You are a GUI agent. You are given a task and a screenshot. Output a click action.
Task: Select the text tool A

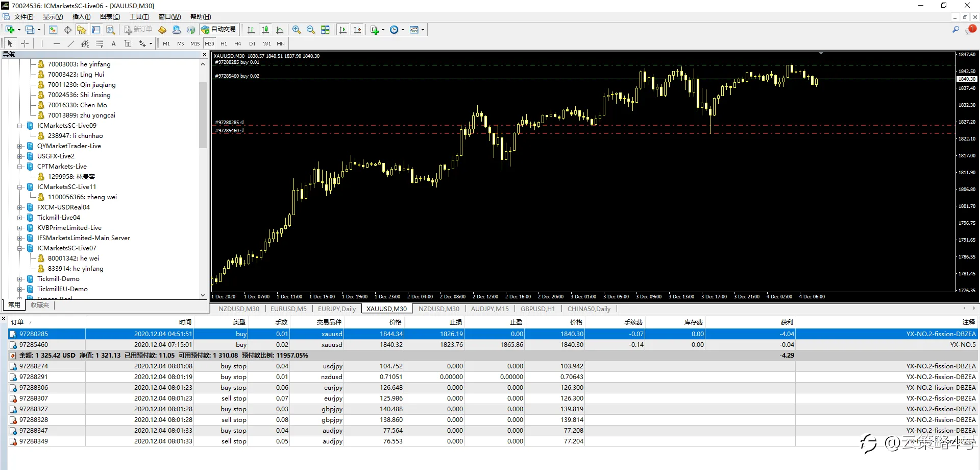tap(113, 43)
